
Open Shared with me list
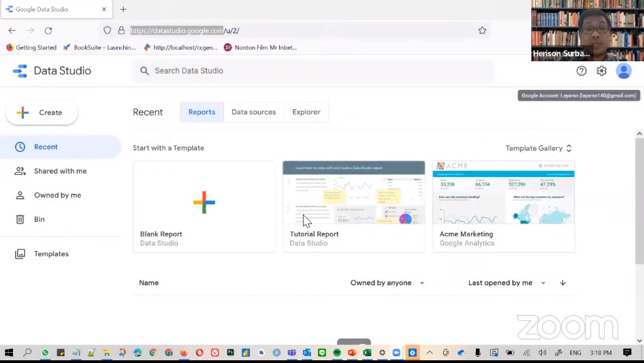point(61,171)
